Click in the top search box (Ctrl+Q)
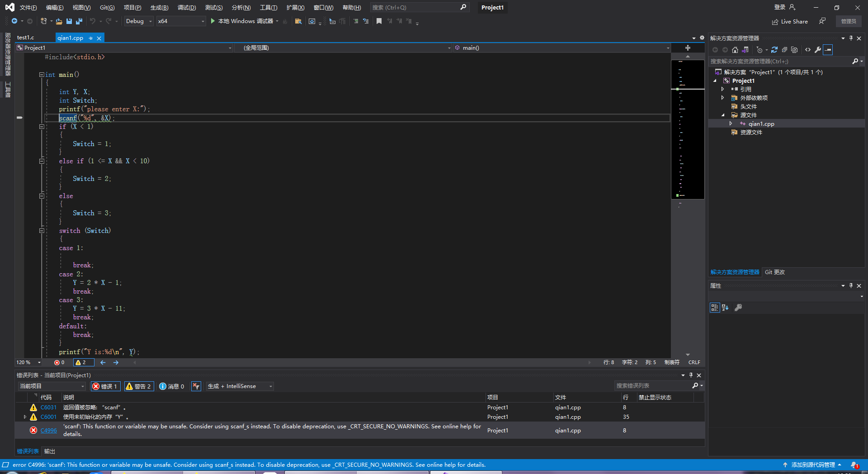The height and width of the screenshot is (474, 868). tap(420, 8)
